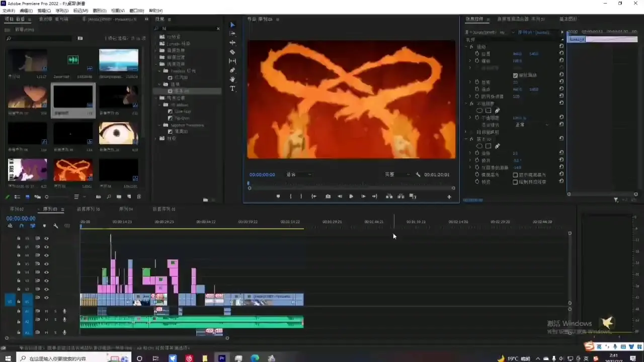Screen dimensions: 644x362
Task: Open the blend mode dropdown
Action: pos(531,125)
